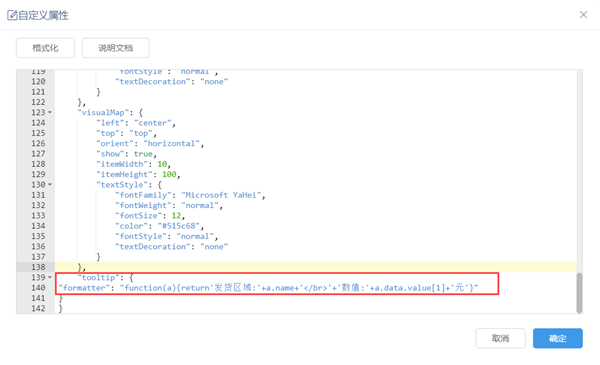Click the 格式化 format button
This screenshot has height=365, width=600.
click(x=46, y=48)
